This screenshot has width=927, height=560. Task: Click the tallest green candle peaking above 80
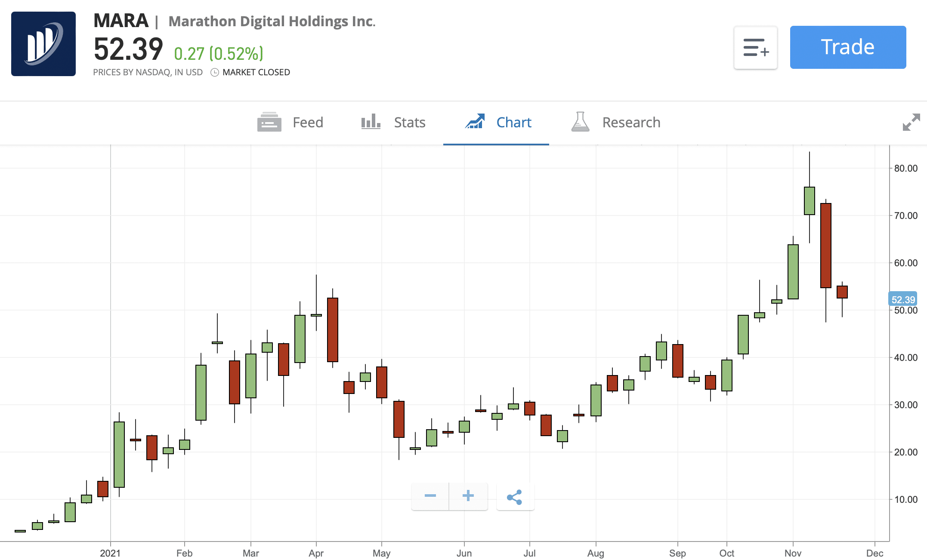(x=810, y=201)
